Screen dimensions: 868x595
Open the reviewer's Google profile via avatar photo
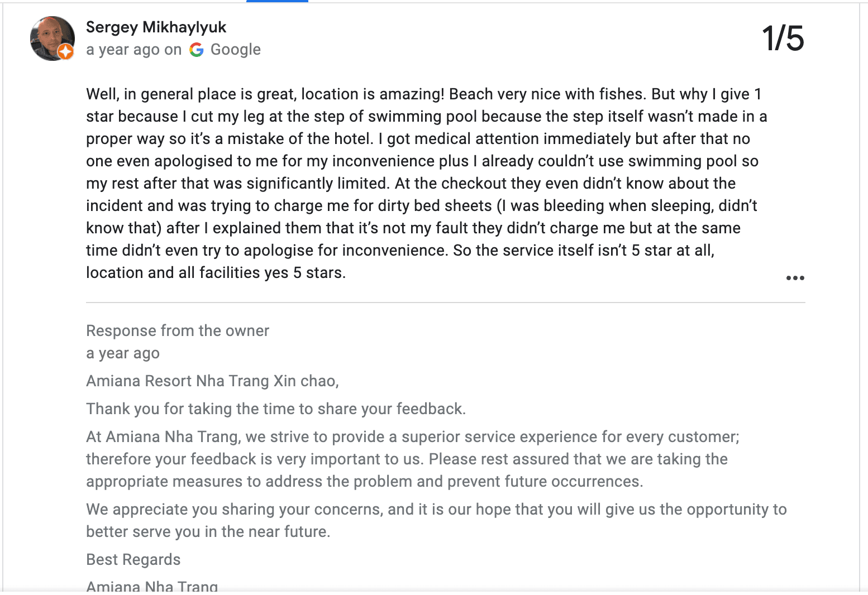pos(52,39)
